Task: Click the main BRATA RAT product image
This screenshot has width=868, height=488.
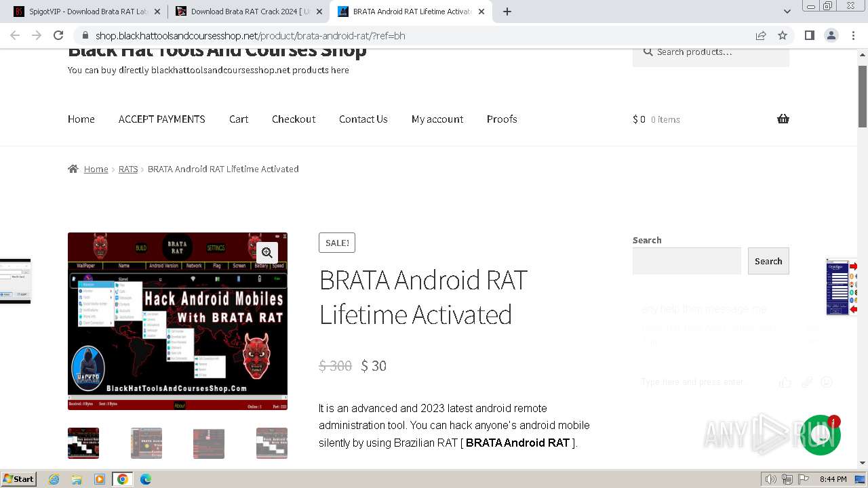Action: (178, 321)
